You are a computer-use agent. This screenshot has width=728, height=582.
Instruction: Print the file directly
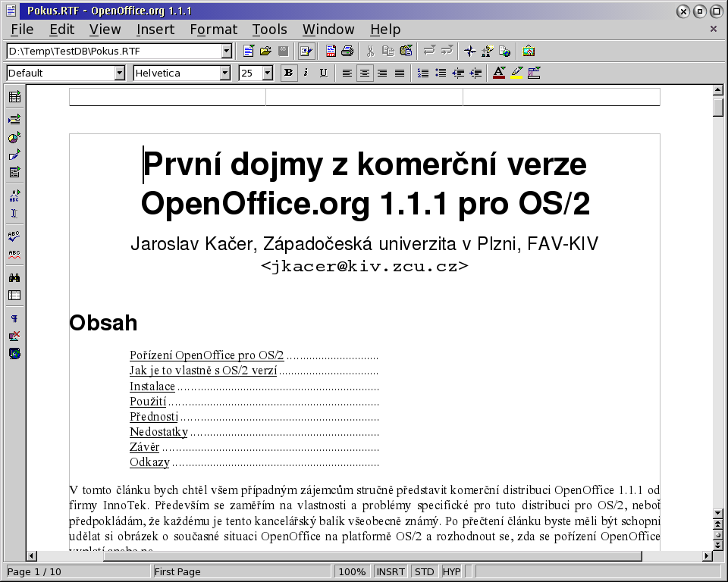click(347, 51)
